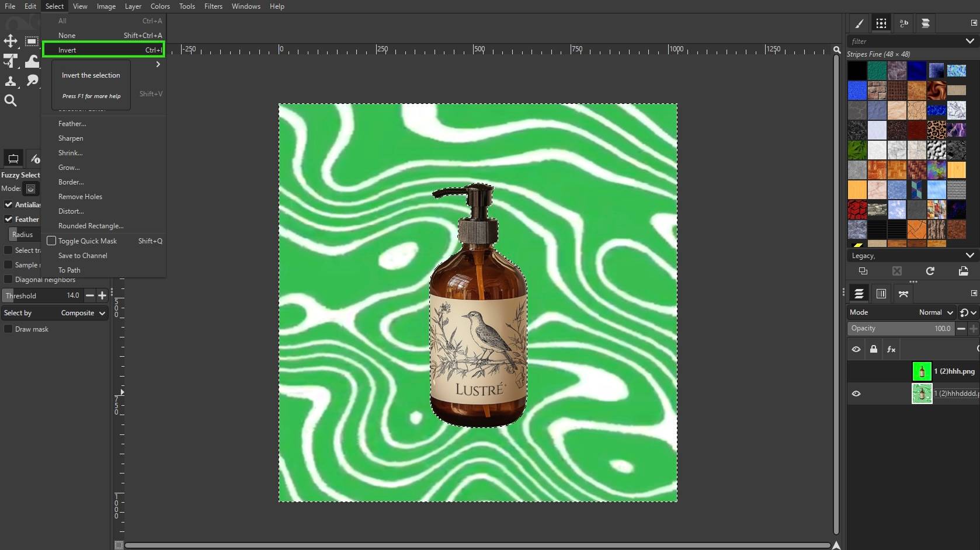
Task: Open pattern as image icon
Action: (x=964, y=271)
